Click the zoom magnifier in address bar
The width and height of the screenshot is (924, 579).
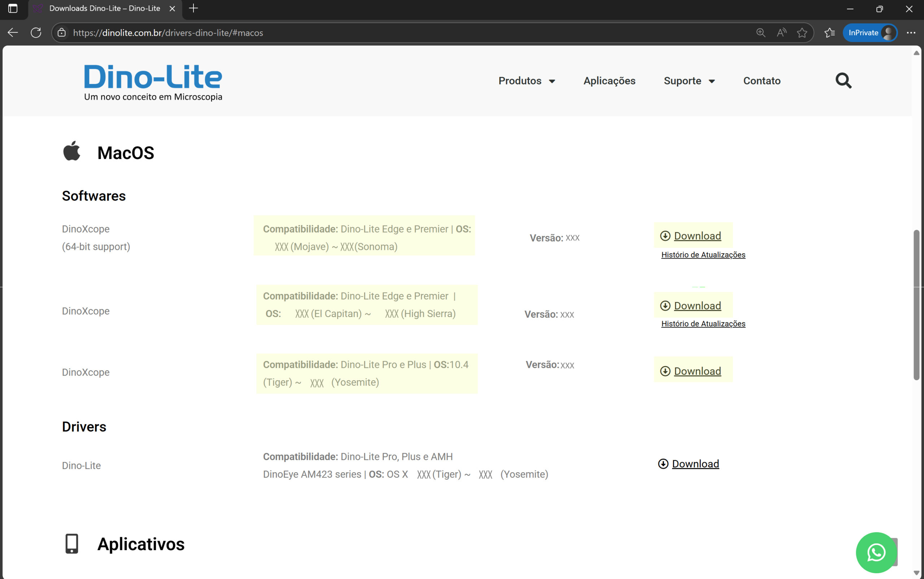(761, 32)
